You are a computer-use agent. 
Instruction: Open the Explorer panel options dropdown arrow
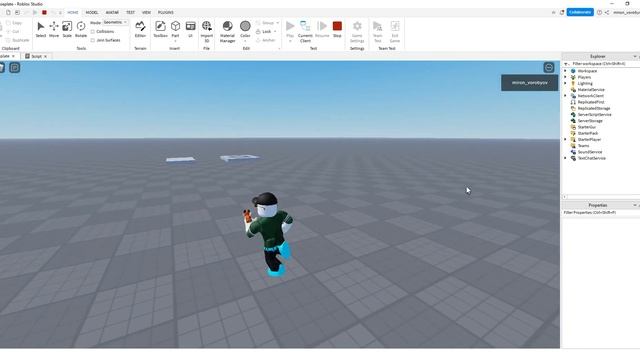[635, 56]
